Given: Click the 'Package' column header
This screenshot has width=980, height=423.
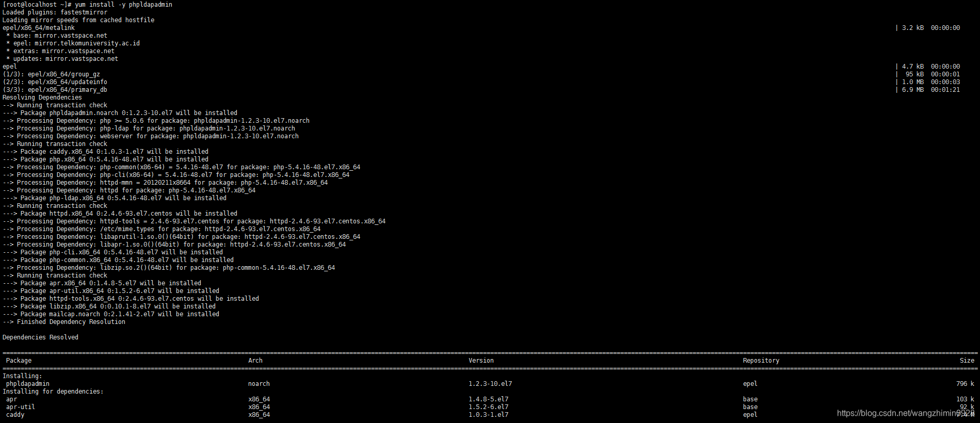Looking at the screenshot, I should point(19,361).
